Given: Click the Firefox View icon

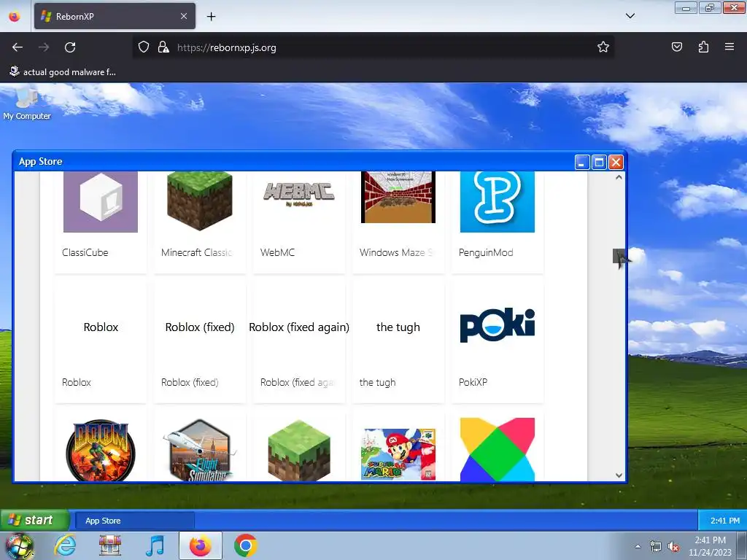Looking at the screenshot, I should pyautogui.click(x=15, y=16).
